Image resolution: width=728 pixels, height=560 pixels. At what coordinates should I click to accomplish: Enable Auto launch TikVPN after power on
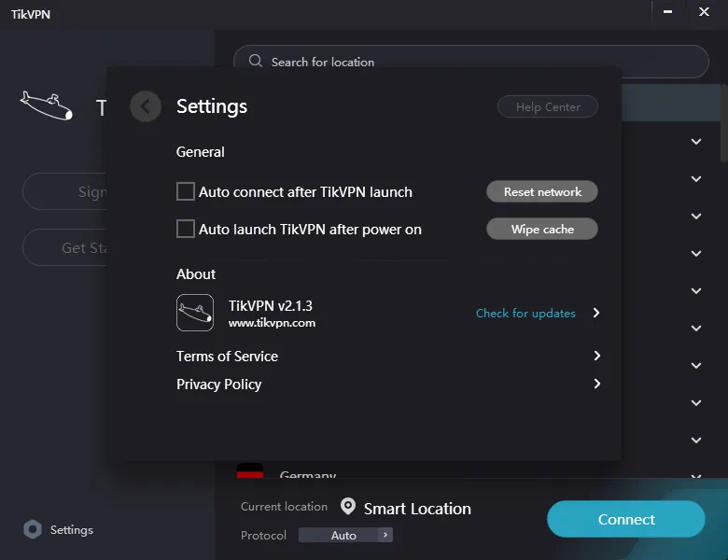point(185,229)
